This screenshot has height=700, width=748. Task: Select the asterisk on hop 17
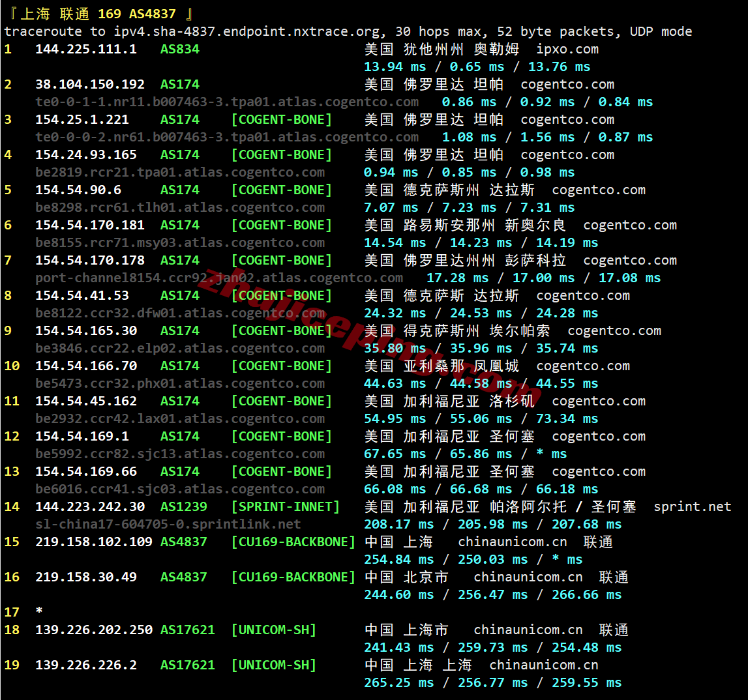[x=38, y=612]
